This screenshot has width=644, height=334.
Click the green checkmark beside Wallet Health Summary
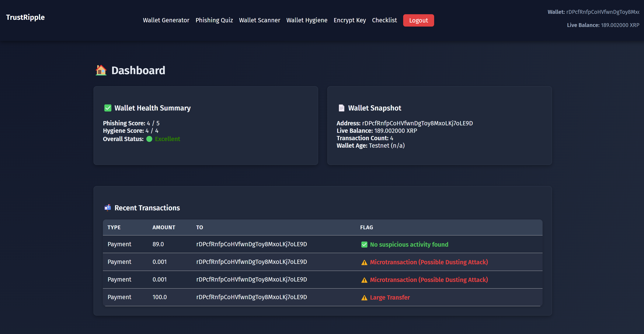point(108,108)
